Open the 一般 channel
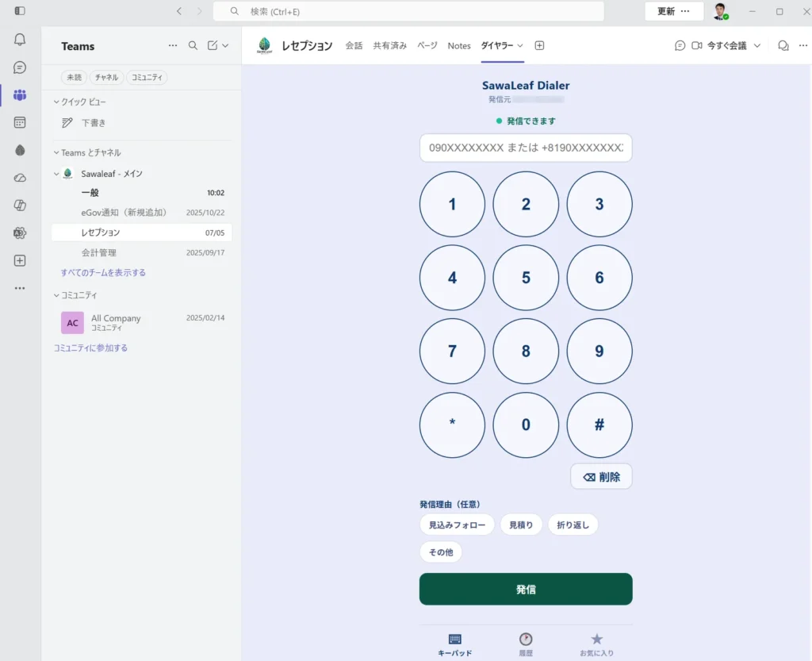 coord(141,193)
